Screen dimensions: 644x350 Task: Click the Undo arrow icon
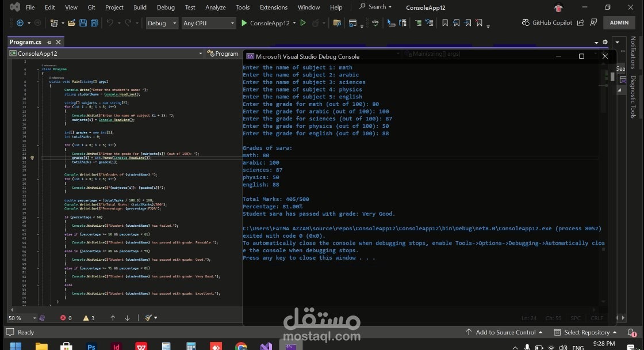(110, 23)
